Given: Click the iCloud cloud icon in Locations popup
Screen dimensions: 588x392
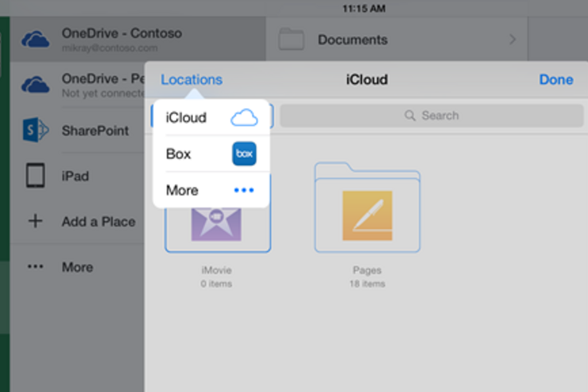Looking at the screenshot, I should click(244, 118).
